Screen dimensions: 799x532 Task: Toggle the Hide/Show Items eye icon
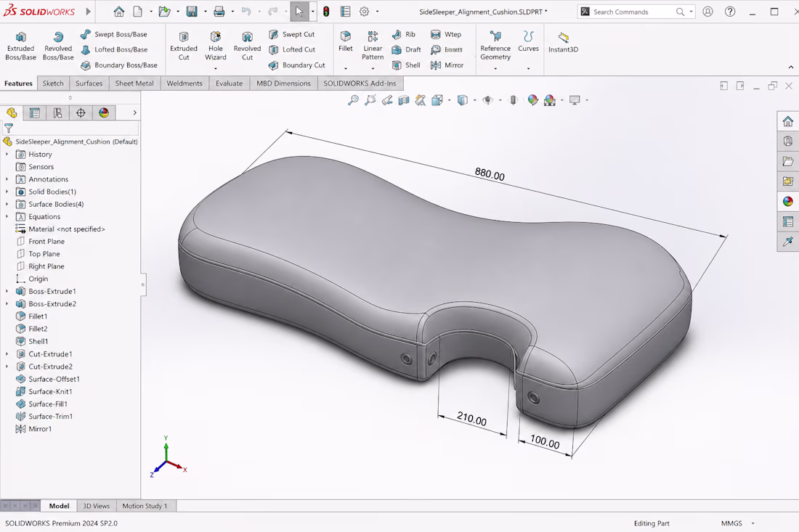[x=487, y=99]
